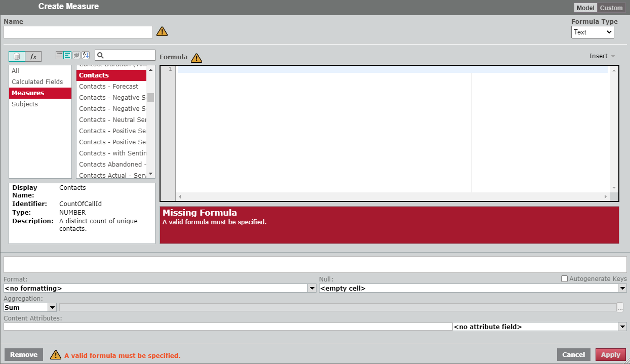Click the Name input field

tap(78, 32)
